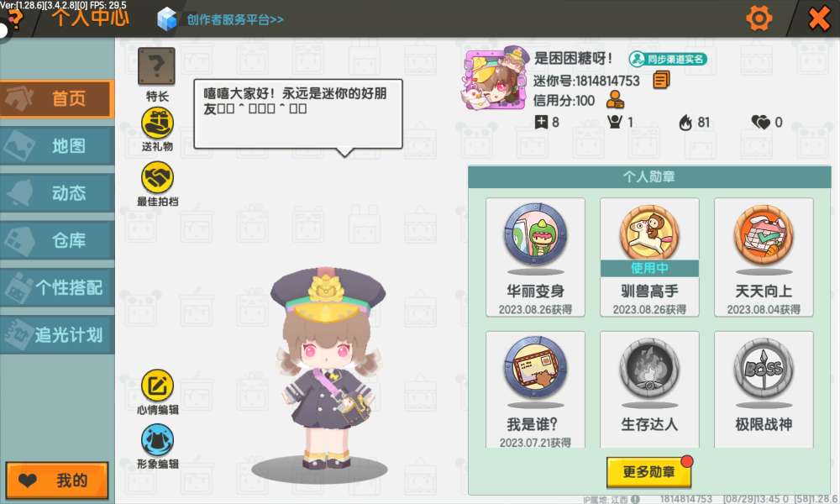Open the 追光计划 tab
The width and height of the screenshot is (840, 504).
point(57,335)
